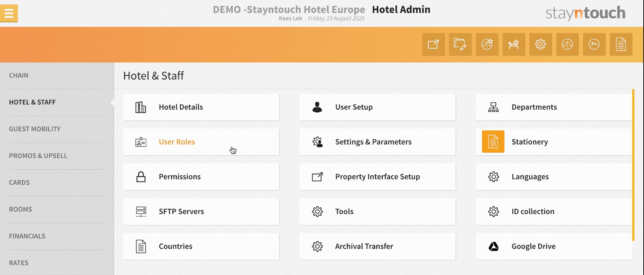The image size is (644, 275).
Task: Click the document icon in orange toolbar
Action: [621, 44]
